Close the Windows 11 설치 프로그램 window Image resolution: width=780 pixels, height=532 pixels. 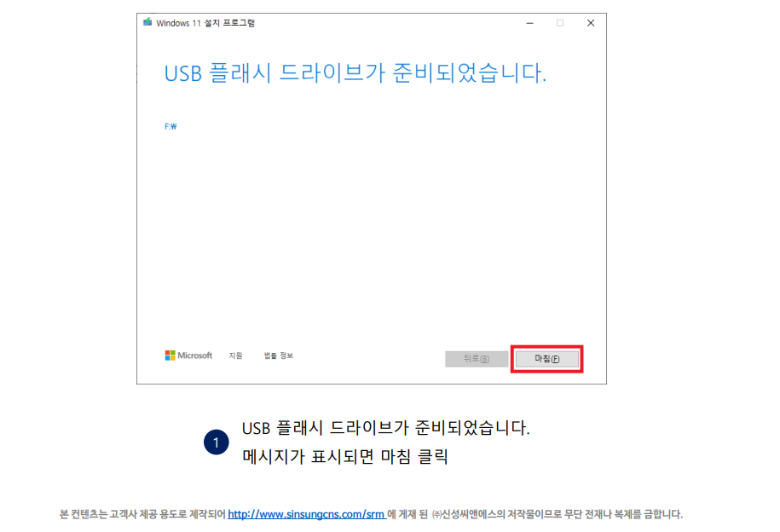591,23
